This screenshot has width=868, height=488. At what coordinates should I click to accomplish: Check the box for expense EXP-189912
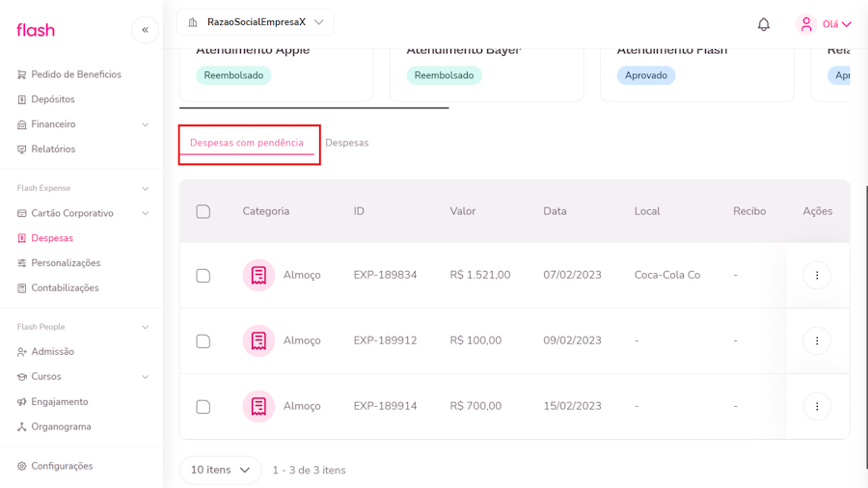click(203, 341)
